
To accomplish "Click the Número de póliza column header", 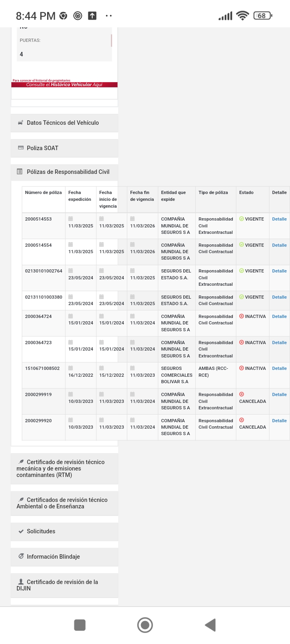I will 43,193.
